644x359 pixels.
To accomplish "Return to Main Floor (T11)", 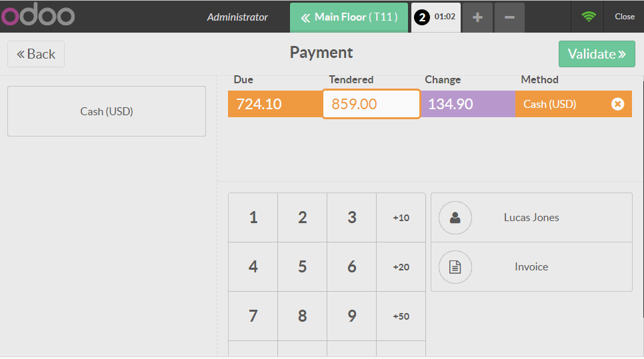I will [x=349, y=17].
